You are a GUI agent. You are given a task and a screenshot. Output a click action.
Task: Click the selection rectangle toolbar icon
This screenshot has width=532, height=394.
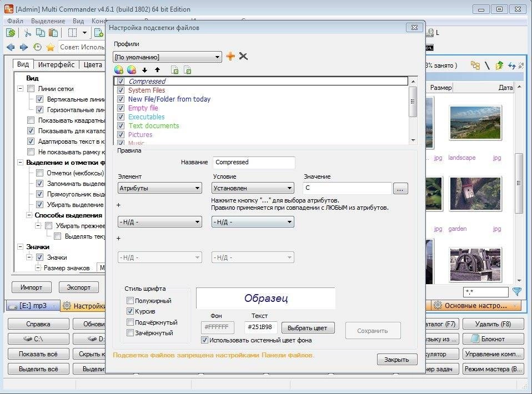coord(72,33)
